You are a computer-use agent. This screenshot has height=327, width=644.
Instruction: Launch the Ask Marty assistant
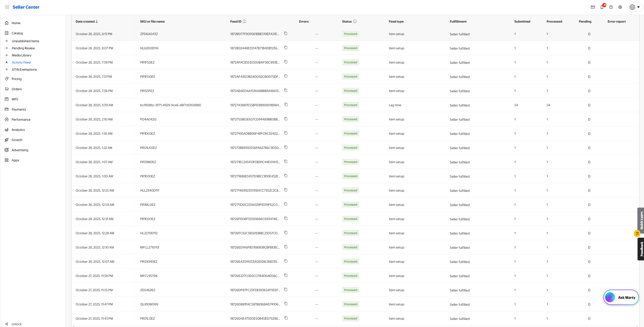pos(621,297)
